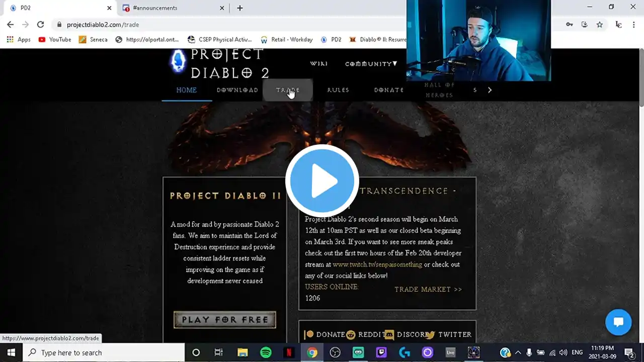Open the Diablo II: Resurrected bookmark
This screenshot has height=362, width=644.
(x=377, y=39)
